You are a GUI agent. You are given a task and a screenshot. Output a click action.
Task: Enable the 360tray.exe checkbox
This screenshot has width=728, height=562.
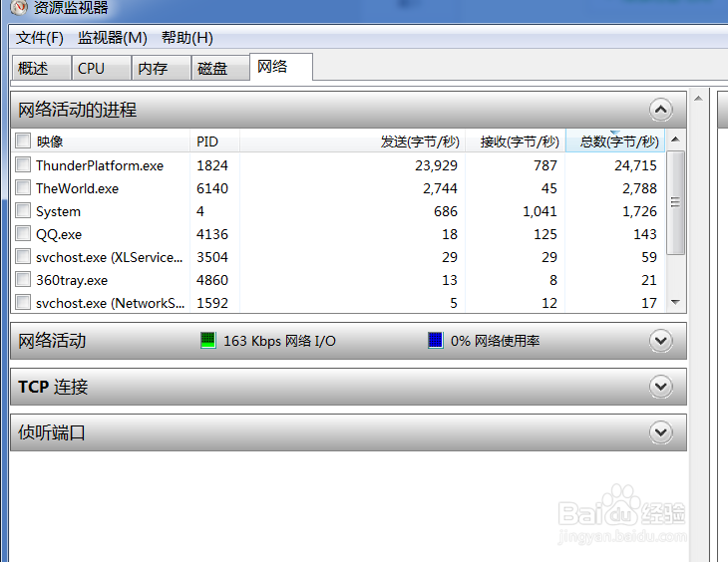(x=23, y=279)
